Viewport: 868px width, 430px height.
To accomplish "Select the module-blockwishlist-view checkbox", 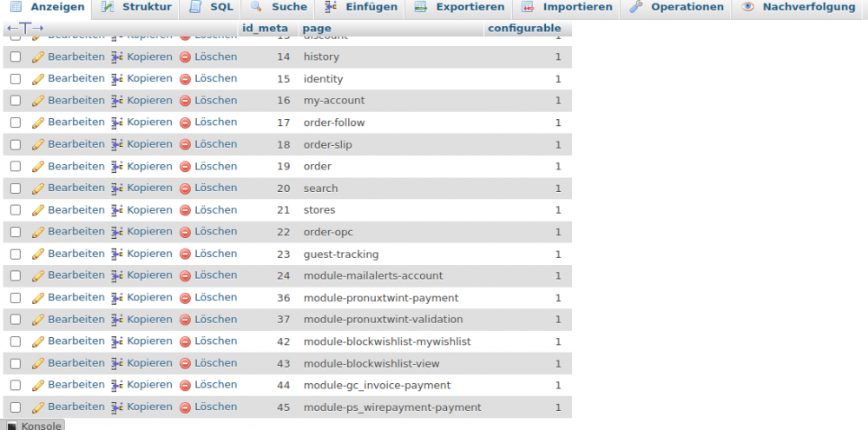I will click(x=16, y=363).
